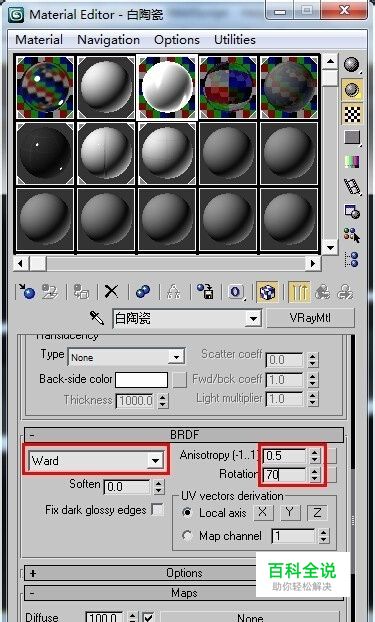Click the Go to Parent icon
Screen dimensions: 375x622
(322, 292)
